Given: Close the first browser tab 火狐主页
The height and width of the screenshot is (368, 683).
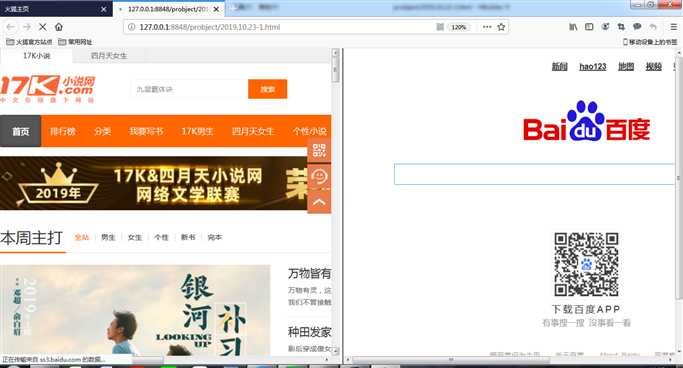Looking at the screenshot, I should coord(104,9).
